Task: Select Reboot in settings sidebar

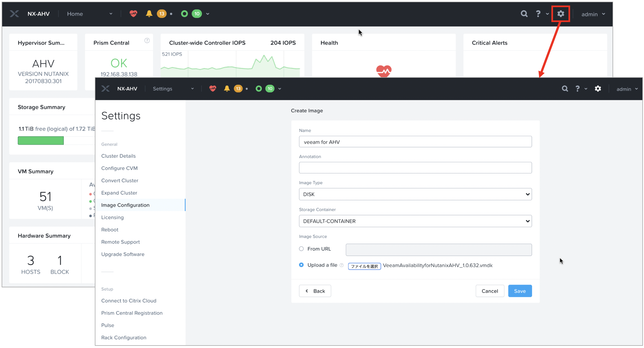Action: click(x=110, y=229)
